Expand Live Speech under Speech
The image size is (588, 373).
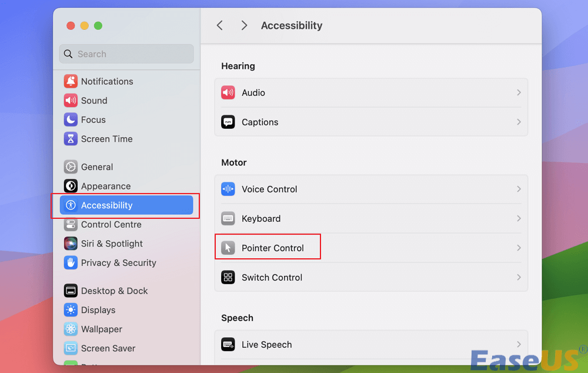[x=519, y=344]
